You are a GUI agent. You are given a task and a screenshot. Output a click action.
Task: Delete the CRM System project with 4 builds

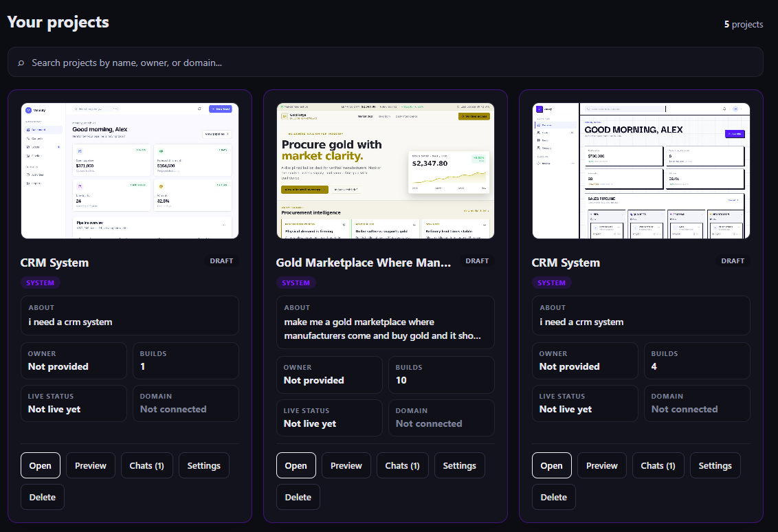pos(554,497)
